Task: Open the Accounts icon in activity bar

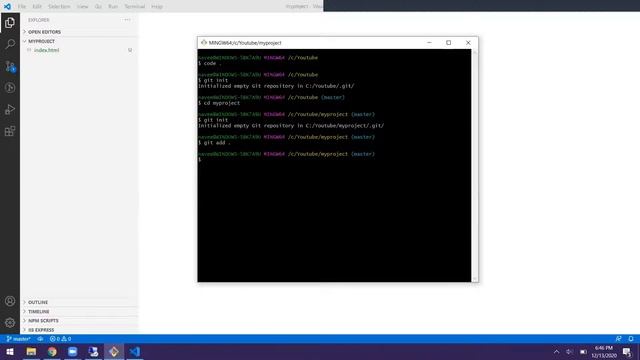Action: pos(10,301)
